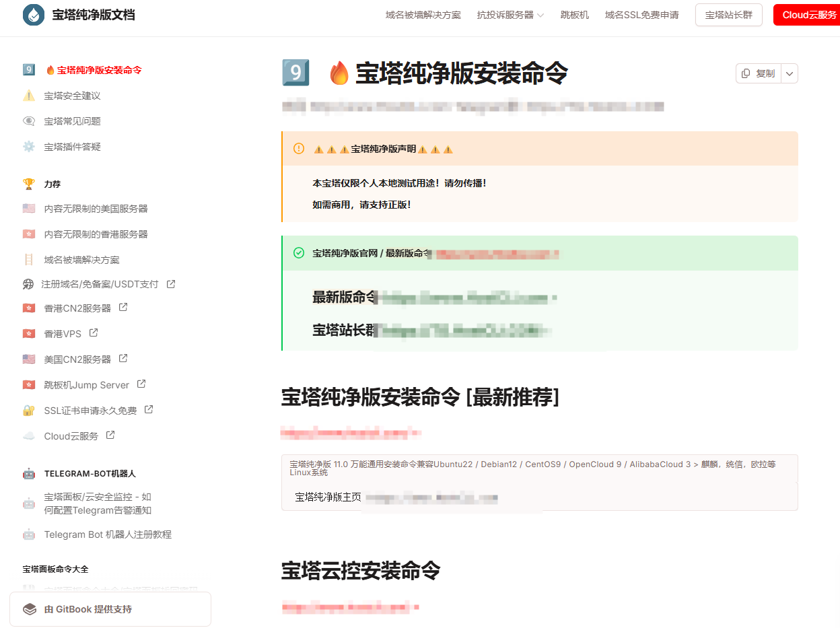Select the US flag icon for 内容无限制的美国服务器

click(28, 208)
